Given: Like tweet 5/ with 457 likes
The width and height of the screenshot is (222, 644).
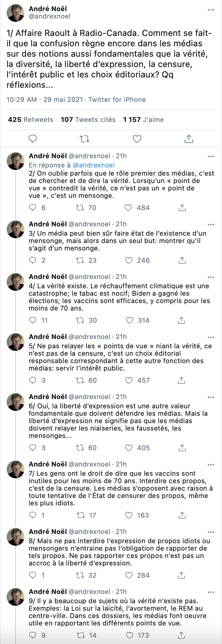Looking at the screenshot, I should click(128, 381).
